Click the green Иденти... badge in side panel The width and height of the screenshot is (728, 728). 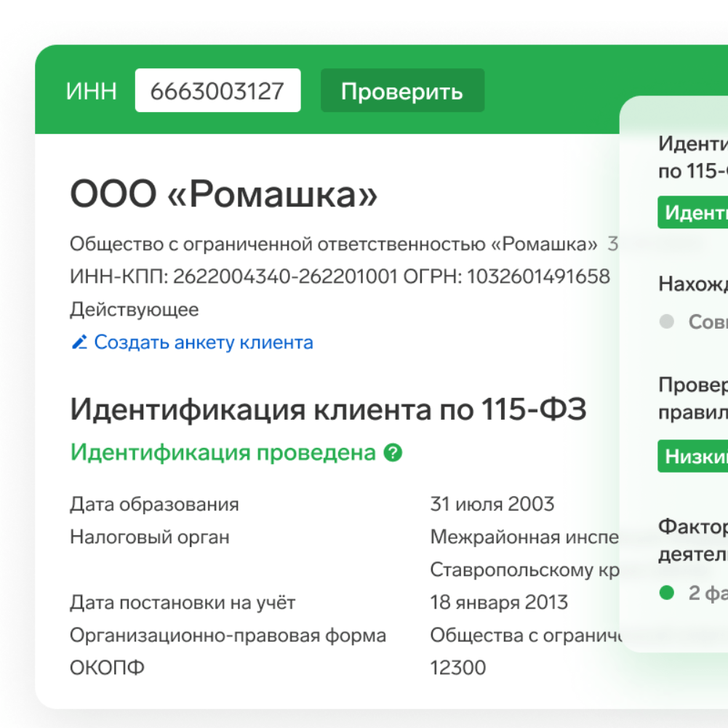tap(692, 212)
